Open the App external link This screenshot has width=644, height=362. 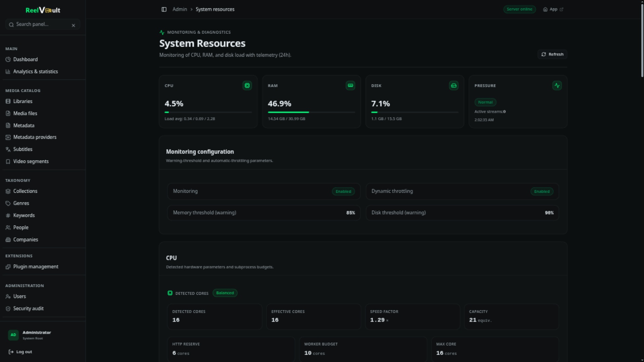[553, 9]
